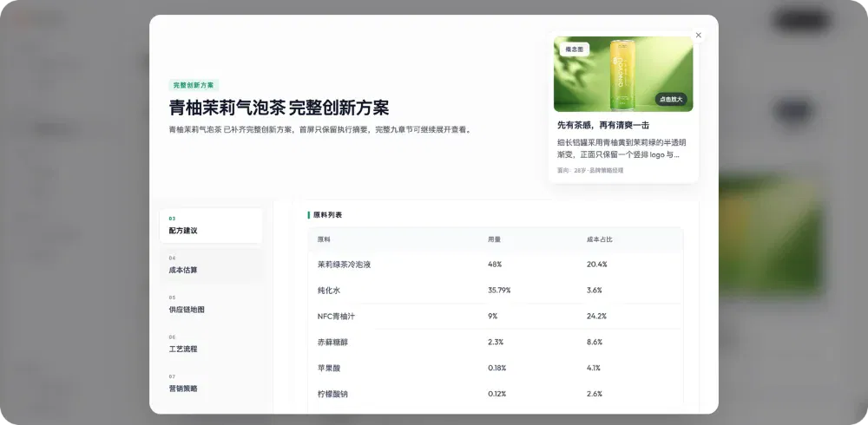Click the 20.4% cost share value
Screen dimensions: 868x425
[x=597, y=265]
